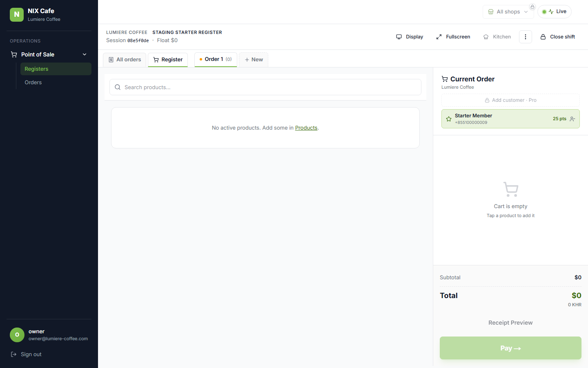Click the NIX Cafe logo icon

click(x=17, y=15)
